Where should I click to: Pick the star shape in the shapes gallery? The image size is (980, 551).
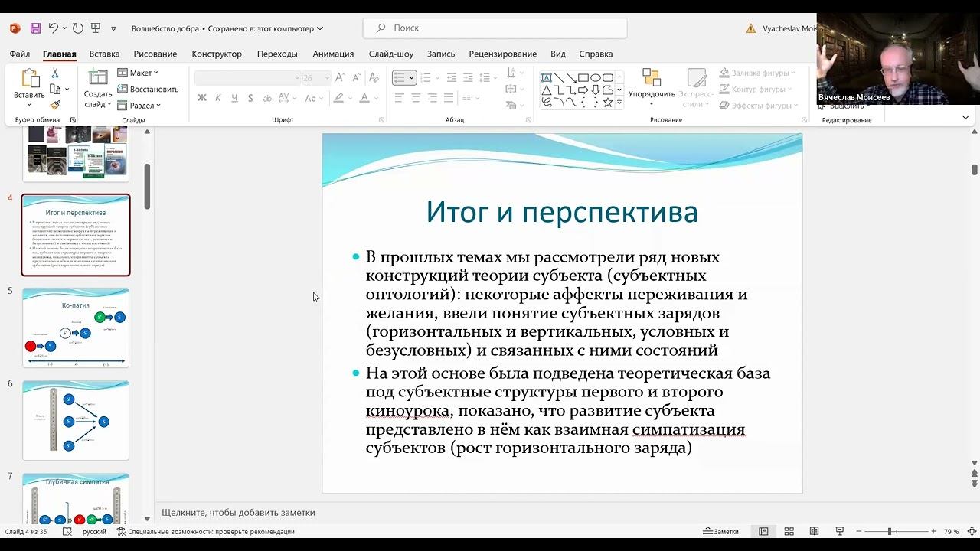point(607,102)
